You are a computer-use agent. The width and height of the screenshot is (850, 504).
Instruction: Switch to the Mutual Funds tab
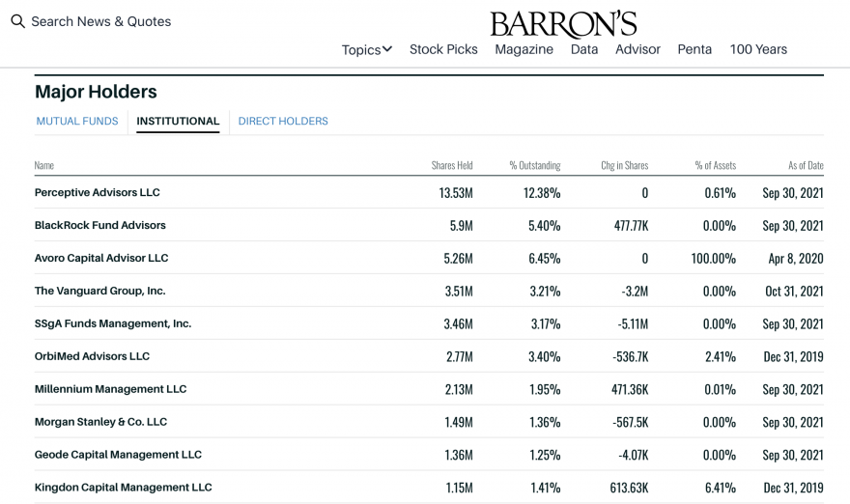click(x=77, y=121)
